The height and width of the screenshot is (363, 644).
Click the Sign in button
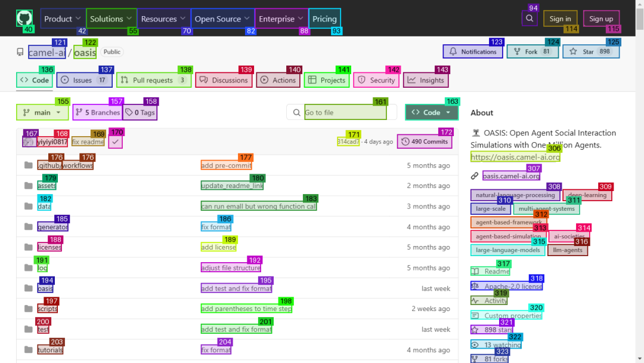[x=560, y=19]
